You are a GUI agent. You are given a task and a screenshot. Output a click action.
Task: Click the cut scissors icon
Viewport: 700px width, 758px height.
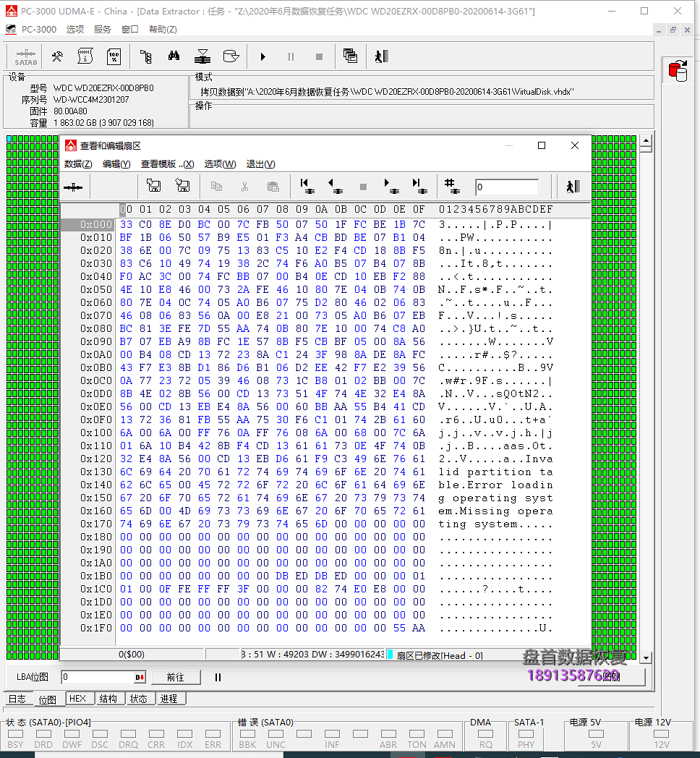click(244, 187)
